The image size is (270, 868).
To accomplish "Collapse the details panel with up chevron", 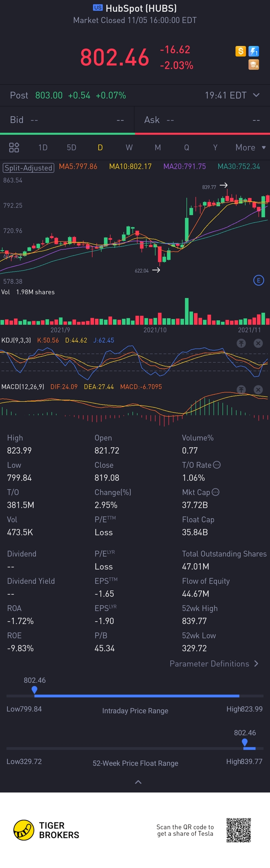I will [x=138, y=782].
